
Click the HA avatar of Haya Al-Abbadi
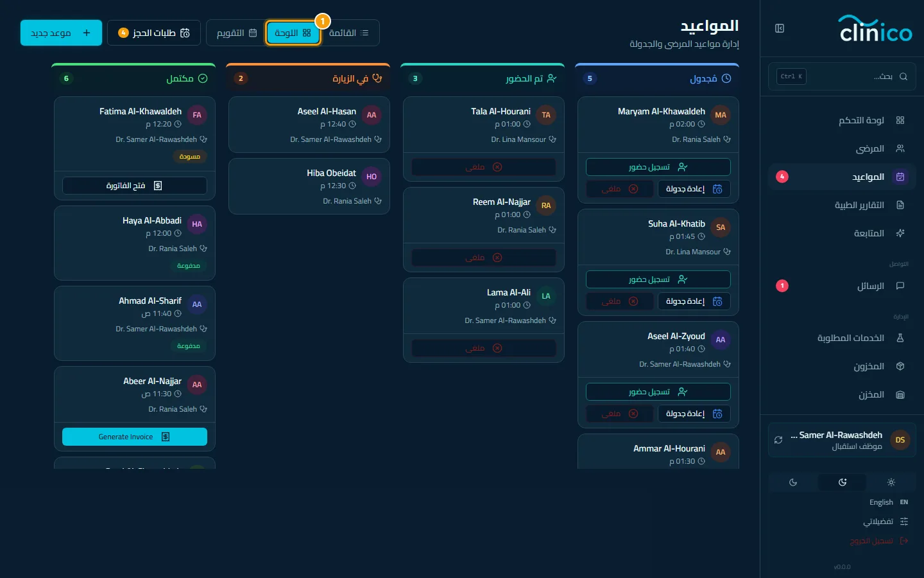[197, 224]
